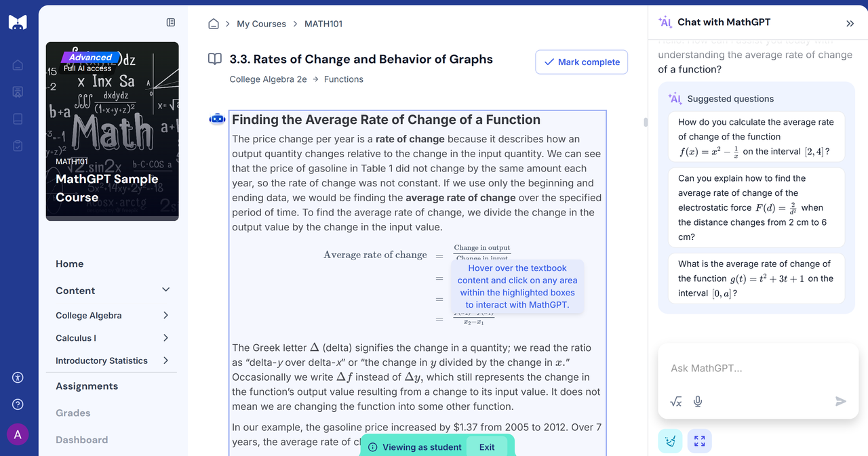Collapse the Chat with MathGPT panel
The height and width of the screenshot is (456, 868).
[x=850, y=23]
